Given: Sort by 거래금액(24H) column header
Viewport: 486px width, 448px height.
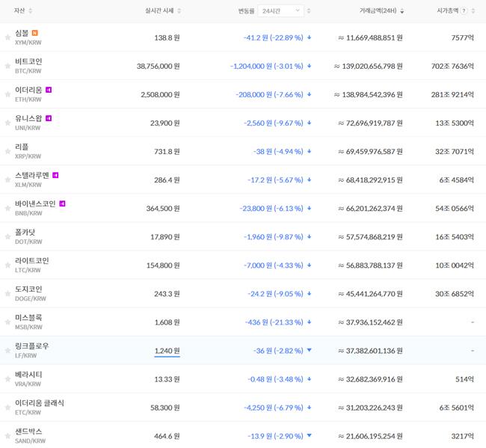Looking at the screenshot, I should [x=381, y=11].
